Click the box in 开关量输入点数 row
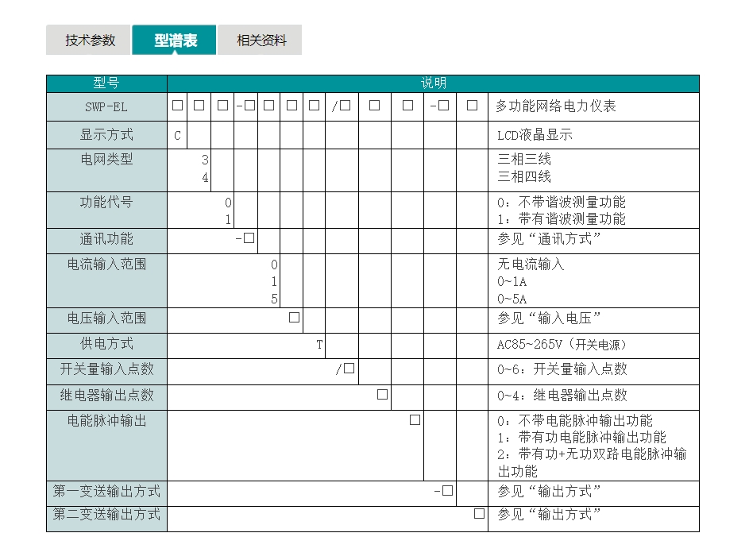The height and width of the screenshot is (560, 749). [x=349, y=369]
